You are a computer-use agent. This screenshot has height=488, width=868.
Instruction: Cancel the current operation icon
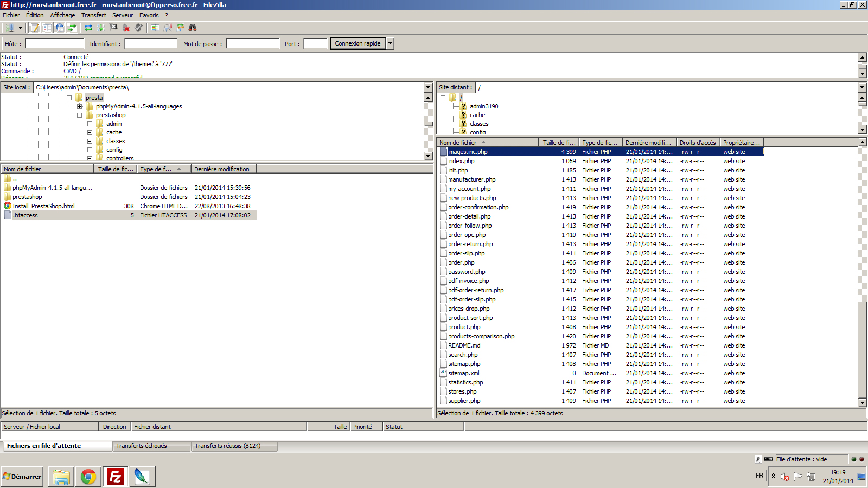click(113, 28)
